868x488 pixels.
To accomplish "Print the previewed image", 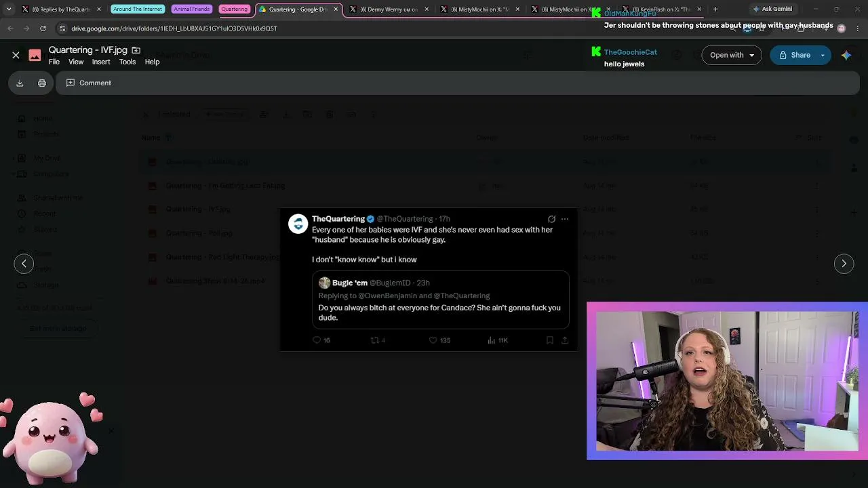I will click(x=42, y=83).
